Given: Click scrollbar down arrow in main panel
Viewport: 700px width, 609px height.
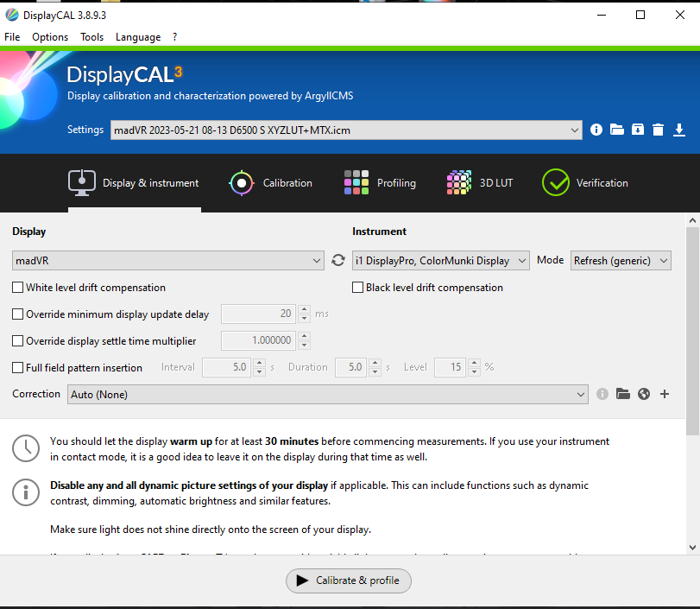Looking at the screenshot, I should [x=692, y=548].
